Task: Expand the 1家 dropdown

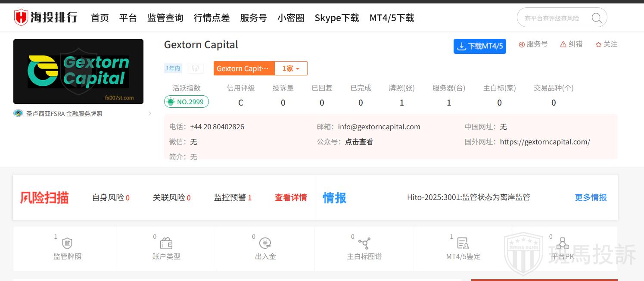Action: [x=291, y=69]
